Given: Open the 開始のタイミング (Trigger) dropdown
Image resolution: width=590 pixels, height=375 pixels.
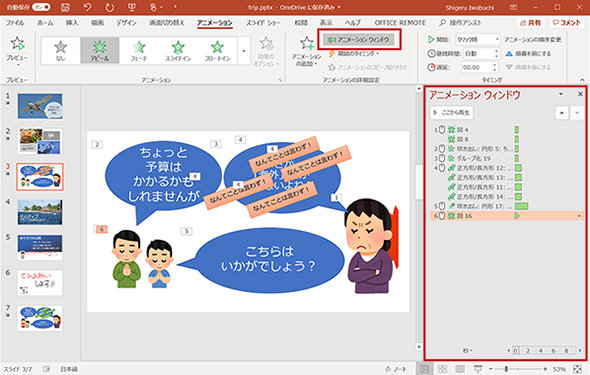Looking at the screenshot, I should tap(353, 54).
